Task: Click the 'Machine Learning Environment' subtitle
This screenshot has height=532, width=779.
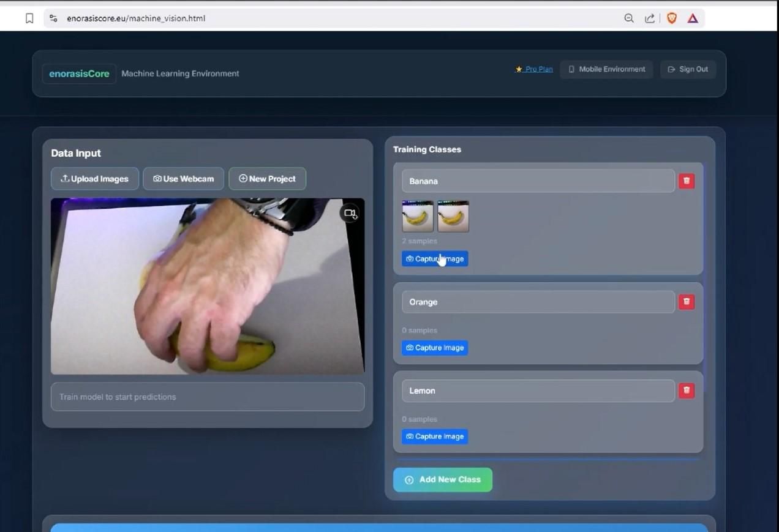Action: click(x=180, y=73)
